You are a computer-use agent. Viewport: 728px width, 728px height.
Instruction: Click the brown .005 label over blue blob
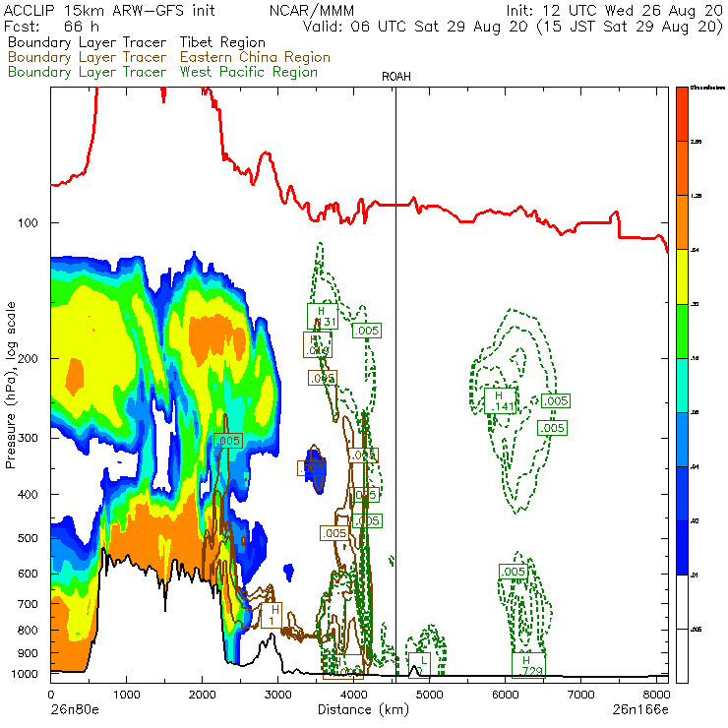(x=312, y=468)
